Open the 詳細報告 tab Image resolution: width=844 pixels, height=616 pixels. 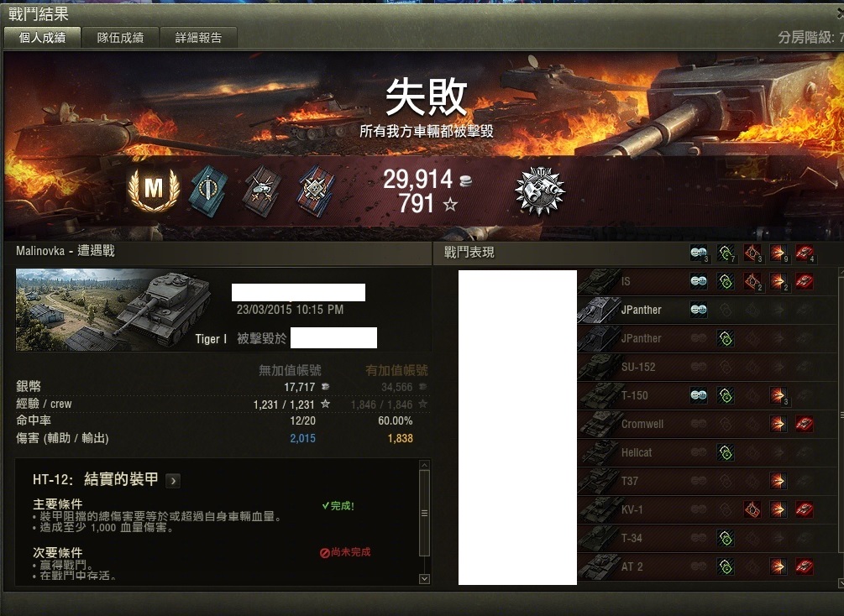coord(199,38)
